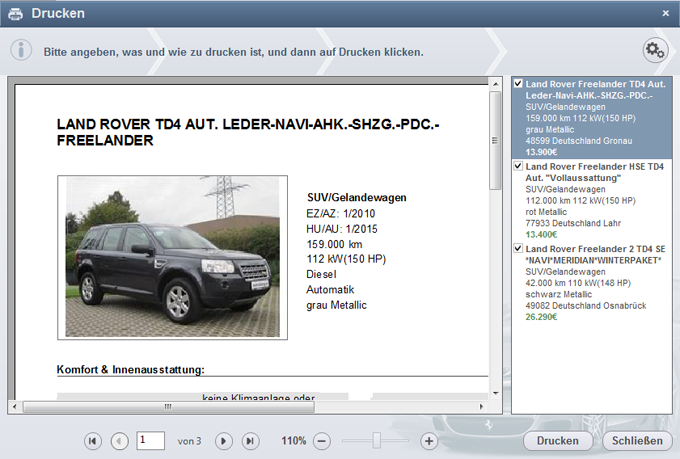Image resolution: width=680 pixels, height=459 pixels.
Task: Click preview vertical scrollbar down arrow
Action: [x=495, y=393]
